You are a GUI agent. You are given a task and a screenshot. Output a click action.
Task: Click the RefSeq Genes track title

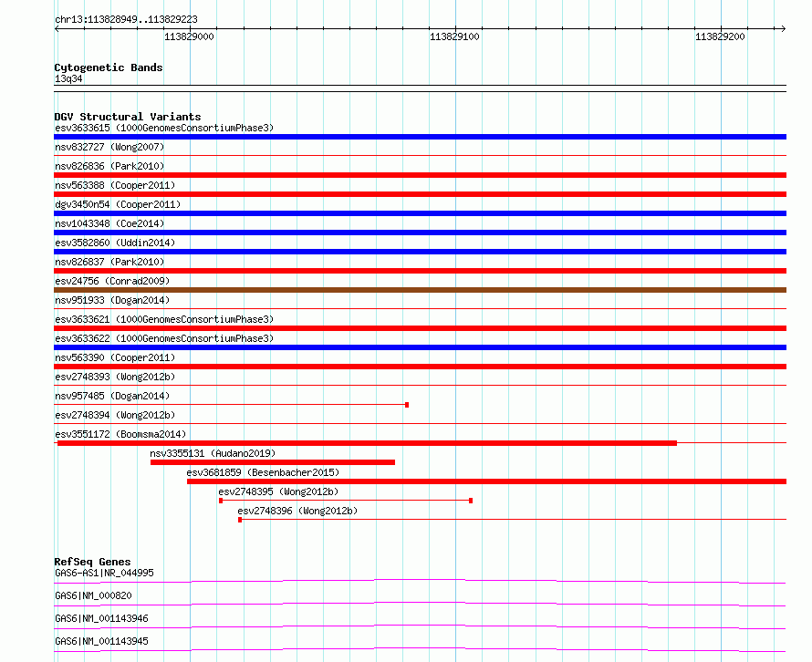tap(92, 562)
